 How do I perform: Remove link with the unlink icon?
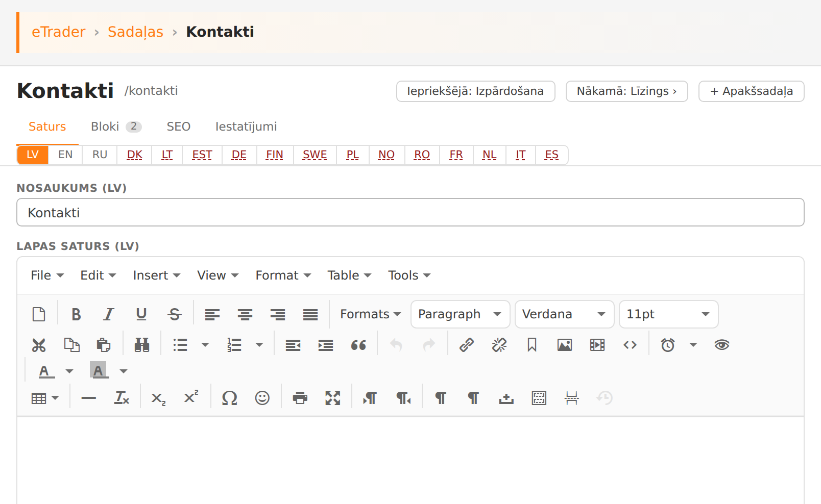coord(499,345)
